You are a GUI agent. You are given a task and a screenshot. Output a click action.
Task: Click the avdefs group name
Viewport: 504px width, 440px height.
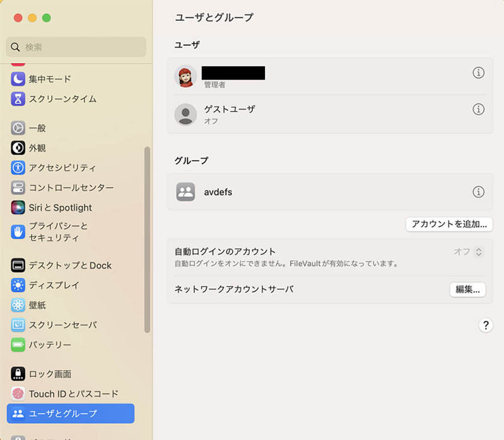coord(218,192)
